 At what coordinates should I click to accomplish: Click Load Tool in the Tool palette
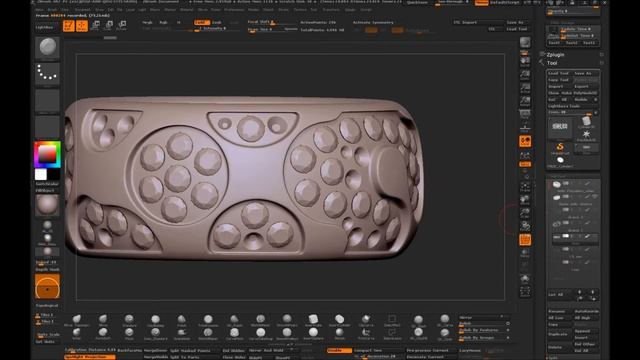(x=558, y=73)
